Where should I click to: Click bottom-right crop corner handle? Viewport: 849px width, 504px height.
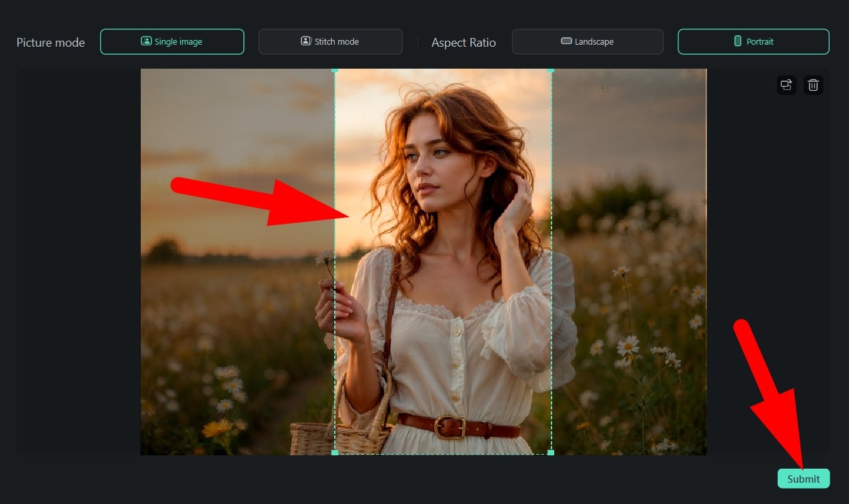[x=551, y=453]
